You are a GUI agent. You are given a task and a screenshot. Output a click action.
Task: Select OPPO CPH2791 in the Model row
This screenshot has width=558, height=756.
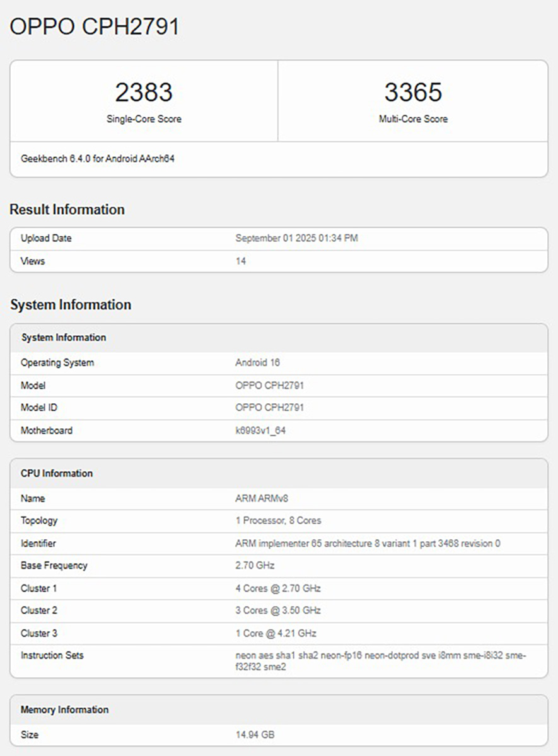pyautogui.click(x=269, y=386)
